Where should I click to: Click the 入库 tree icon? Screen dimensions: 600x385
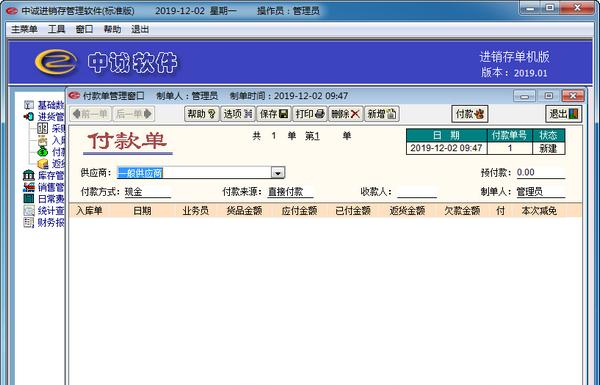42,140
